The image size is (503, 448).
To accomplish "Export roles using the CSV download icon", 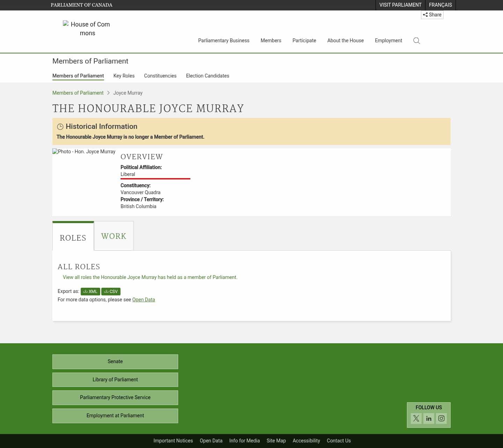I will coord(111,291).
